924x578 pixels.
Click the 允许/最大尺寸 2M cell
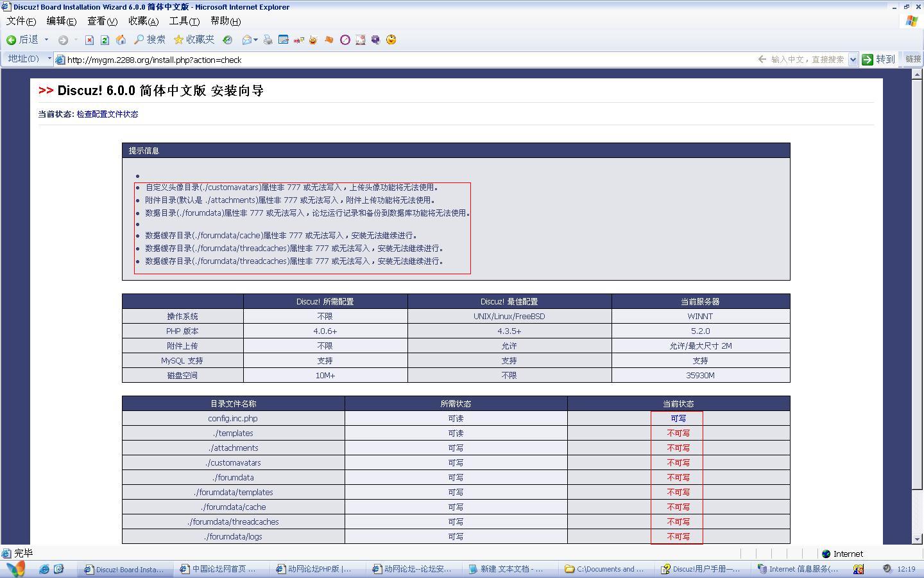click(700, 346)
